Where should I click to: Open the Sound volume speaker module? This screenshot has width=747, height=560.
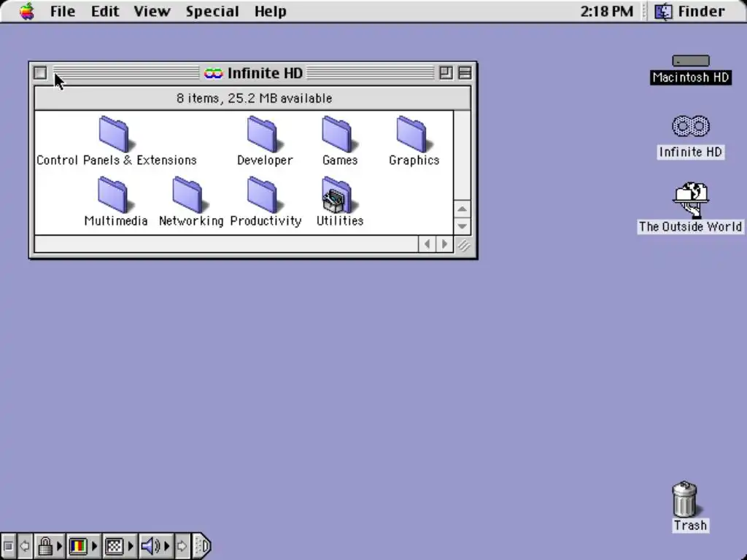click(x=150, y=545)
